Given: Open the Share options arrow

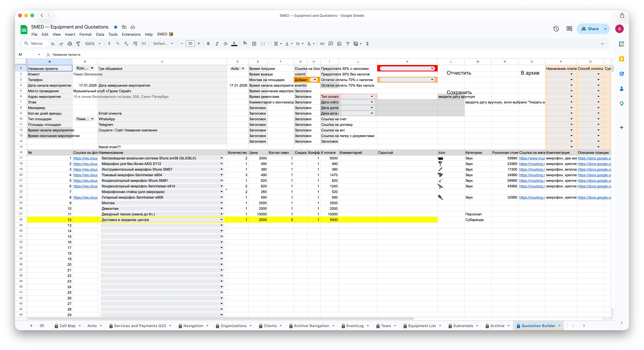Looking at the screenshot, I should tap(605, 29).
